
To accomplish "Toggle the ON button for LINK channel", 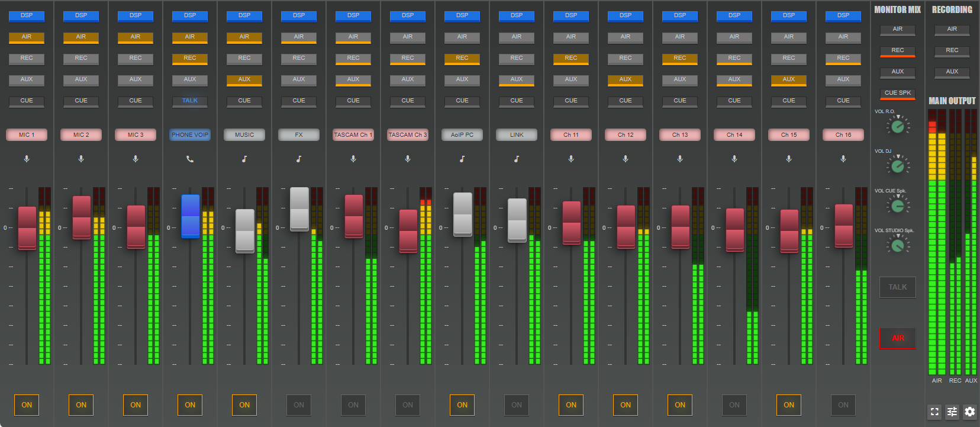I will (x=517, y=405).
